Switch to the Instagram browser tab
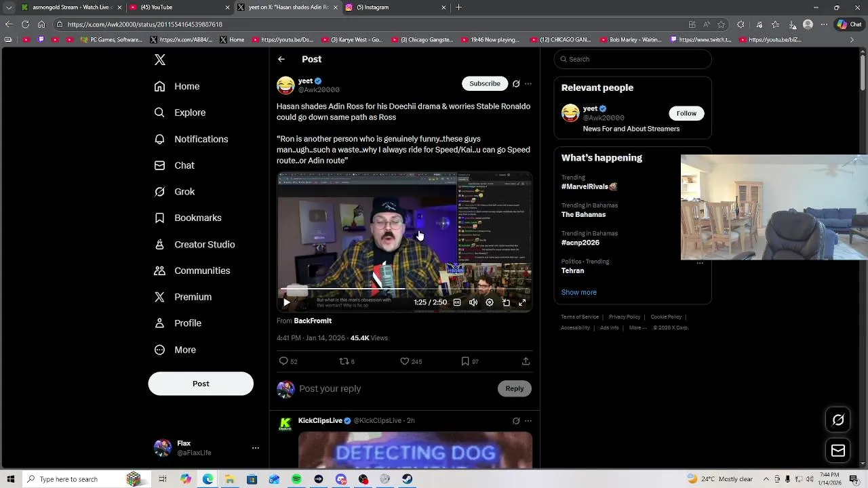The width and height of the screenshot is (868, 488). pos(396,7)
